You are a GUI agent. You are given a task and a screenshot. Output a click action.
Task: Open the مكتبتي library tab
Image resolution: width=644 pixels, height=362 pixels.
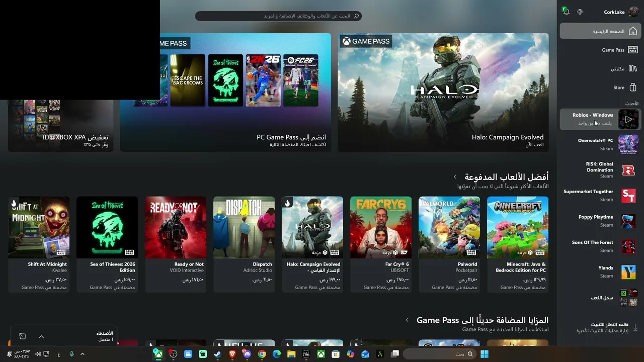coord(600,69)
